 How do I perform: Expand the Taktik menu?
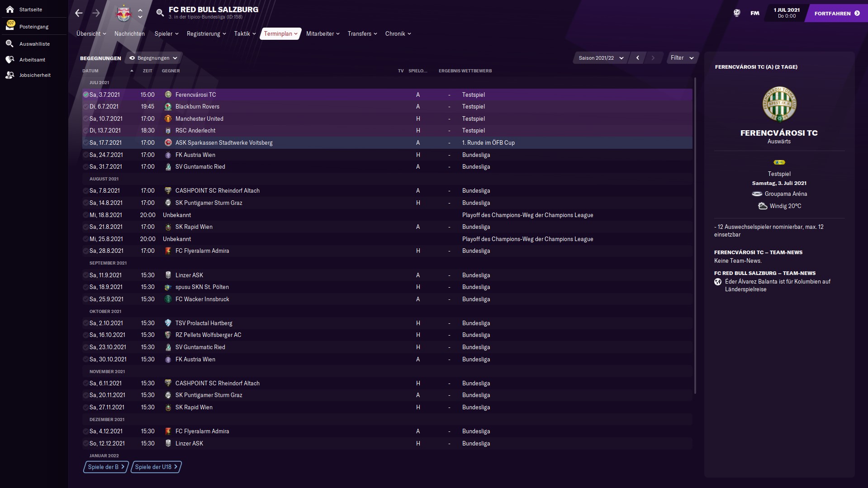pyautogui.click(x=245, y=33)
